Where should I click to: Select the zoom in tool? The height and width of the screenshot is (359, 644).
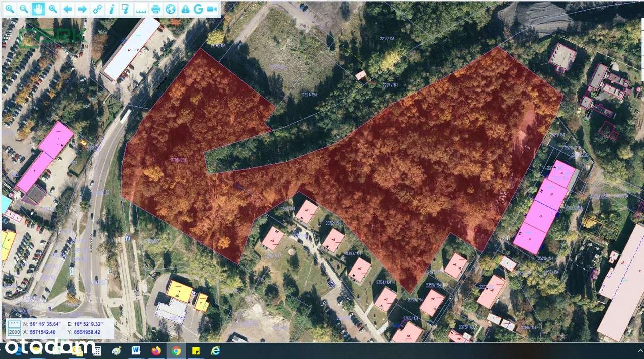click(x=10, y=9)
